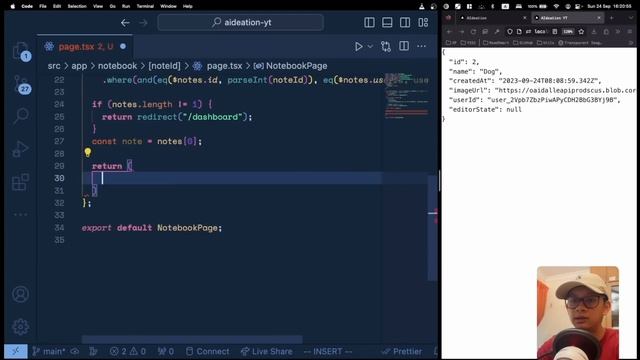Click the sync/publish cloud icon in status bar

click(75, 351)
